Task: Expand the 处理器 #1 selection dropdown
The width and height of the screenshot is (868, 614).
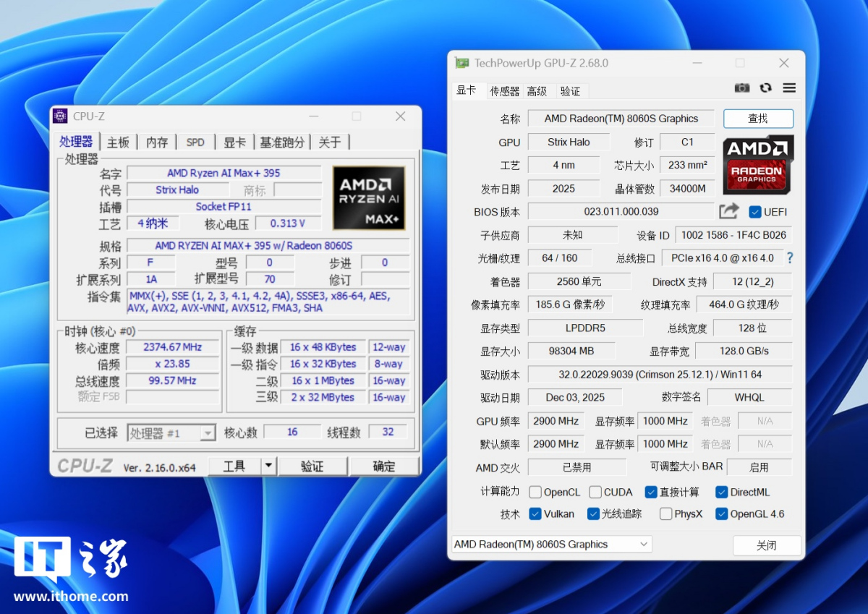Action: (x=208, y=433)
